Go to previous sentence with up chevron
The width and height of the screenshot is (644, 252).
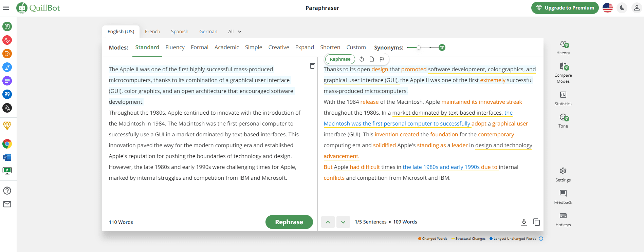coord(328,222)
